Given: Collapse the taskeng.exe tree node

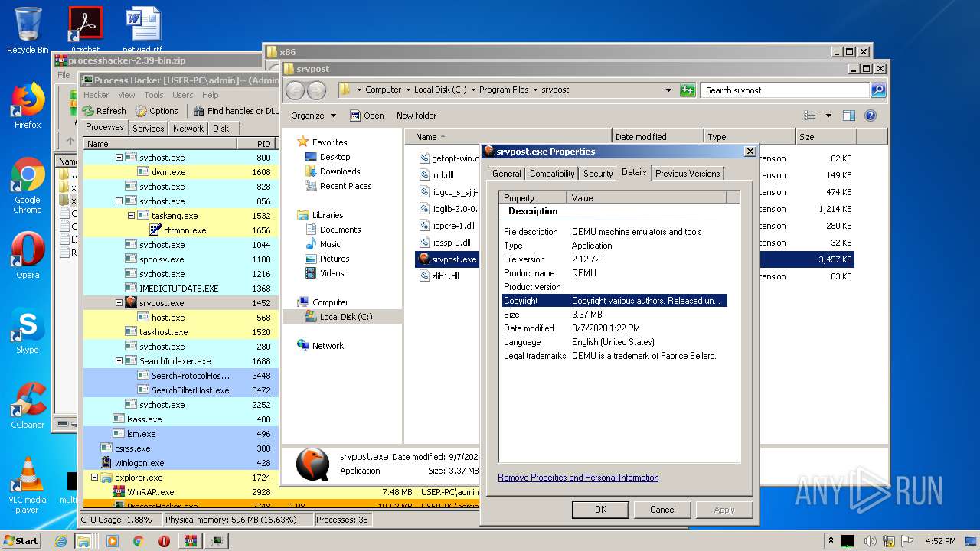Looking at the screenshot, I should click(131, 216).
